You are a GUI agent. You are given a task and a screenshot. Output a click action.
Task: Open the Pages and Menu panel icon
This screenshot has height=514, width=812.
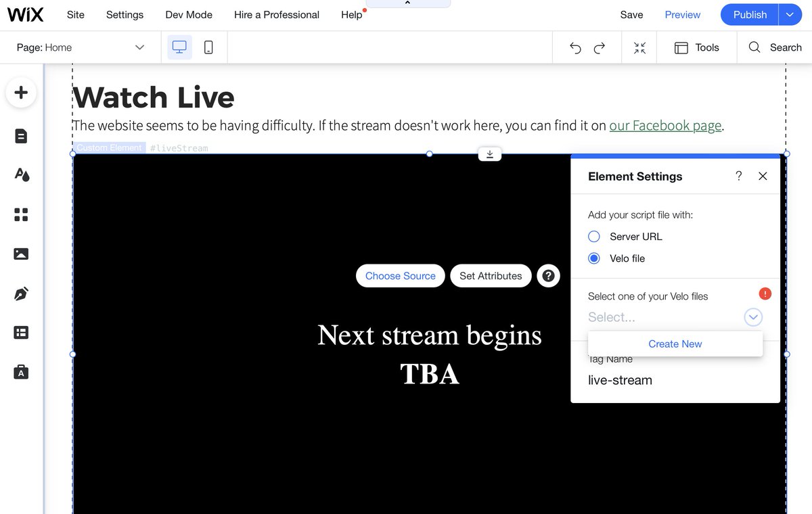[x=21, y=136]
